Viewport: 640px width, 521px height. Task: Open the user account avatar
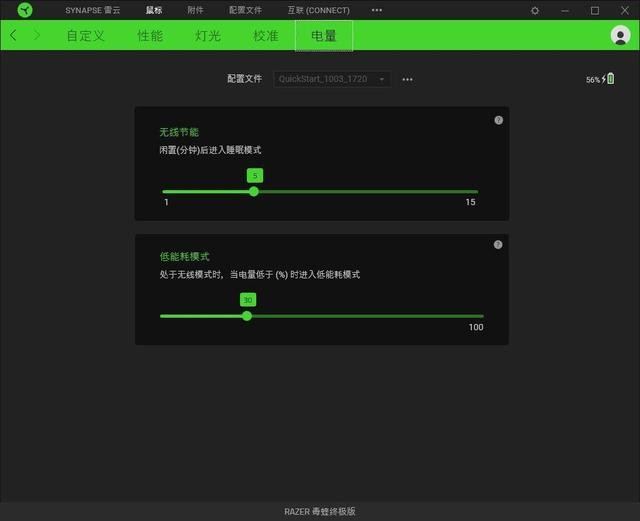point(620,36)
